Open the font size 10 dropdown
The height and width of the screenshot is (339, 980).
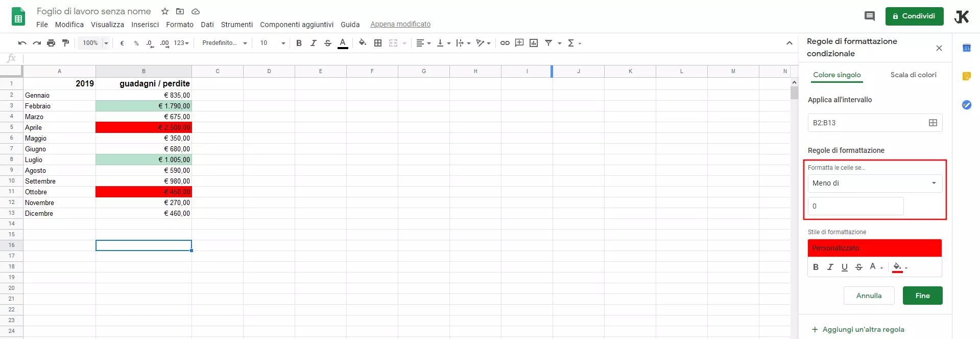click(x=273, y=43)
